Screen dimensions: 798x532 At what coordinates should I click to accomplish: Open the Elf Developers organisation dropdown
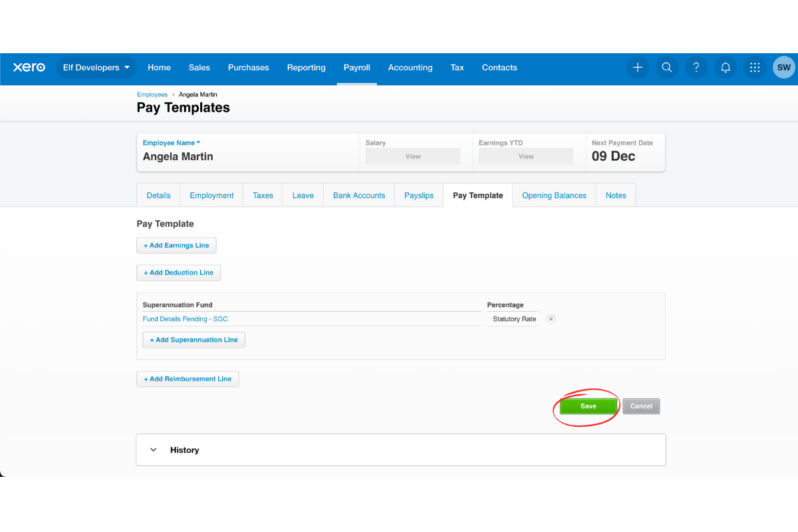point(96,67)
